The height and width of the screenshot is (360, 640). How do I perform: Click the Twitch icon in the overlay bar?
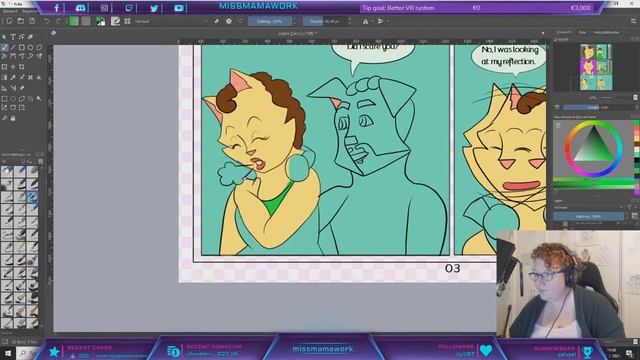[129, 7]
